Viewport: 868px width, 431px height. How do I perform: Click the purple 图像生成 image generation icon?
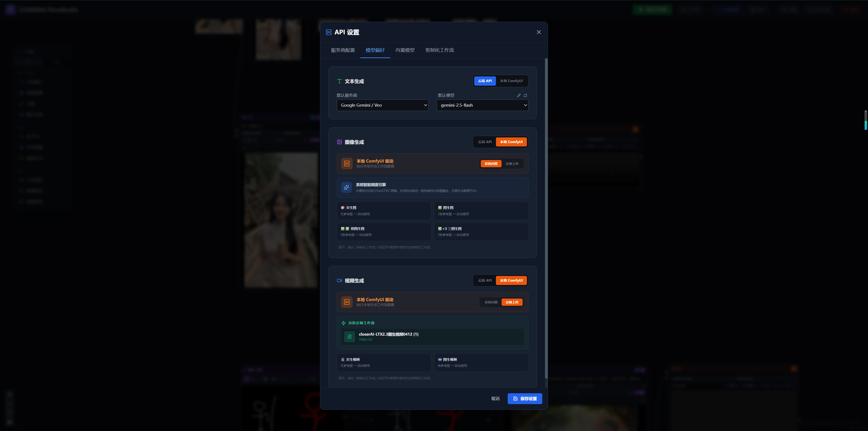339,142
